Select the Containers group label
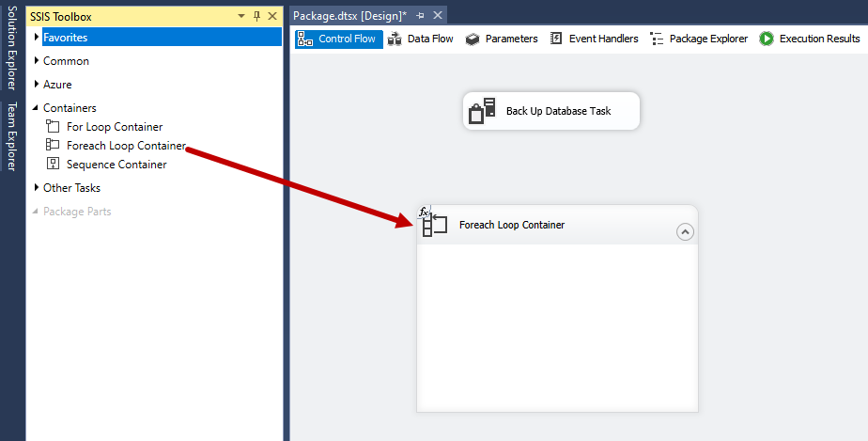868x441 pixels. tap(70, 107)
